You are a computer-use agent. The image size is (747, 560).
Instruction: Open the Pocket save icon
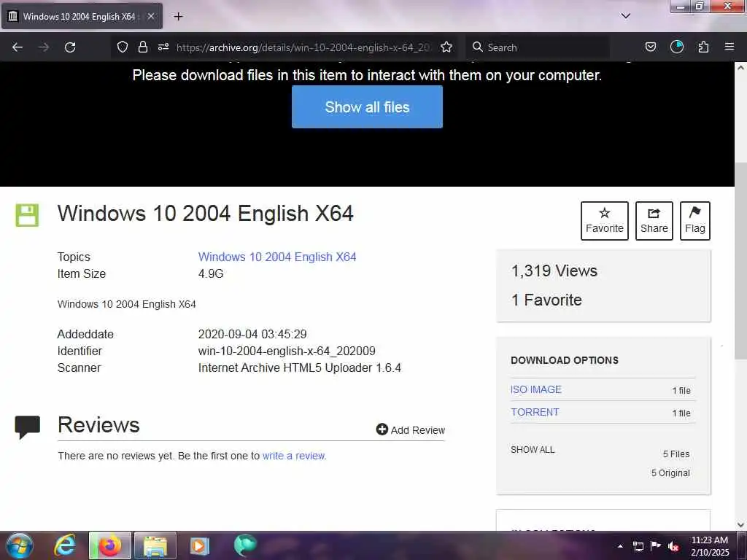coord(650,47)
